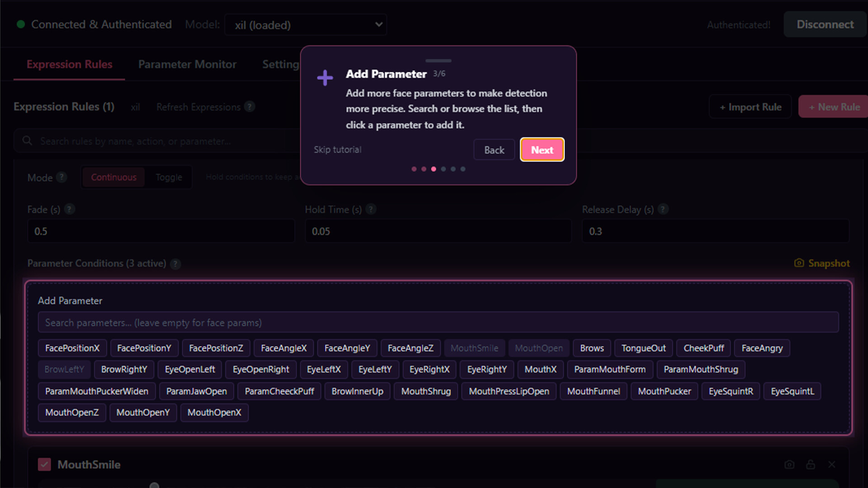Uncheck the MouthSmile checkbox
Image resolution: width=868 pixels, height=488 pixels.
point(44,465)
